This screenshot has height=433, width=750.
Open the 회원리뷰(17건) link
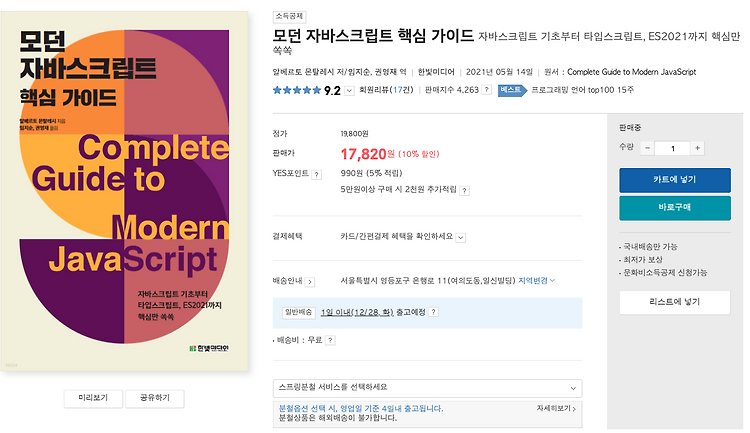point(386,89)
